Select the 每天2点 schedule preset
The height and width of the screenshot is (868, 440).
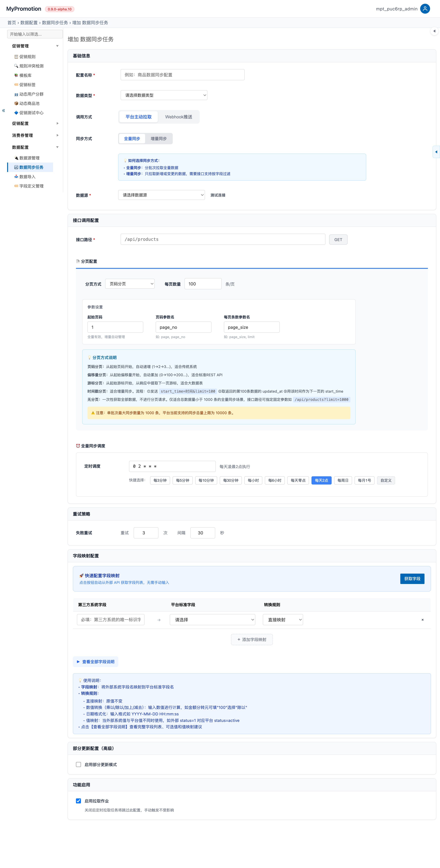coord(321,480)
